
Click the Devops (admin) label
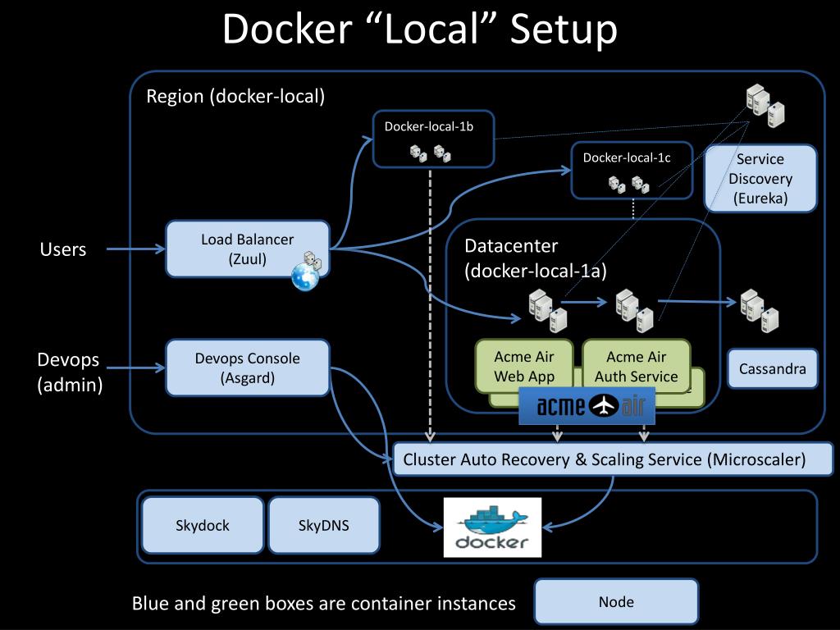click(x=69, y=372)
